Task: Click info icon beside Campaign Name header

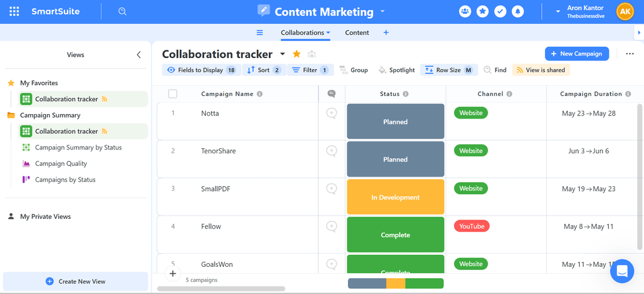Action: [259, 94]
